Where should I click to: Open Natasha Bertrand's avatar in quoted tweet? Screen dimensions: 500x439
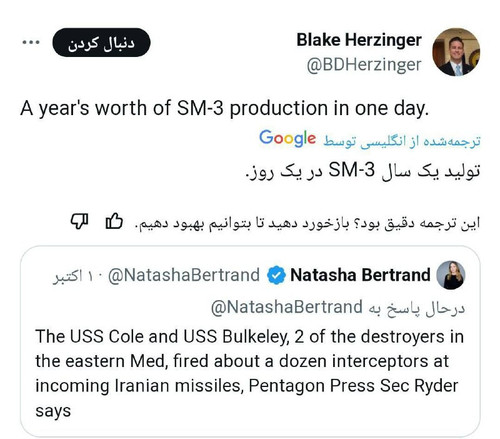click(451, 275)
